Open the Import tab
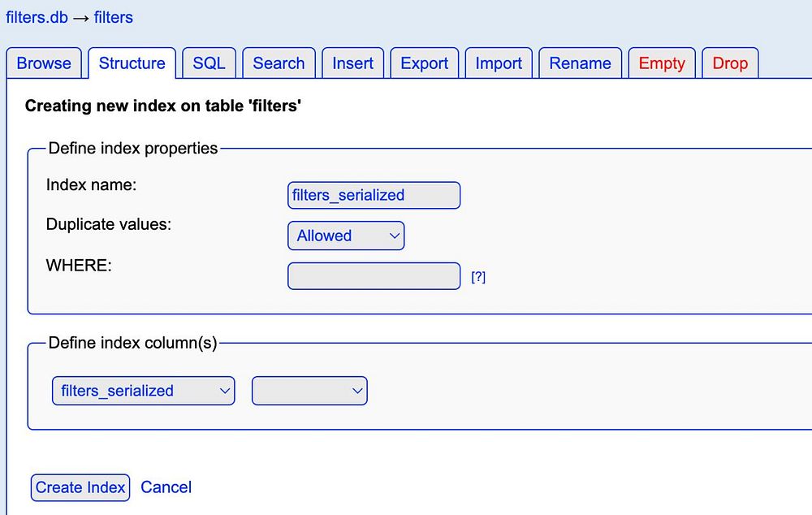Screen dimensions: 812x515 coord(499,63)
